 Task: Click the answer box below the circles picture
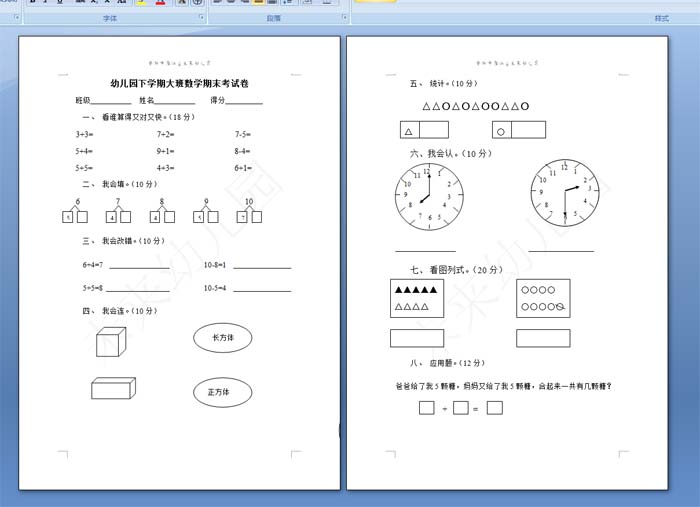tap(543, 338)
